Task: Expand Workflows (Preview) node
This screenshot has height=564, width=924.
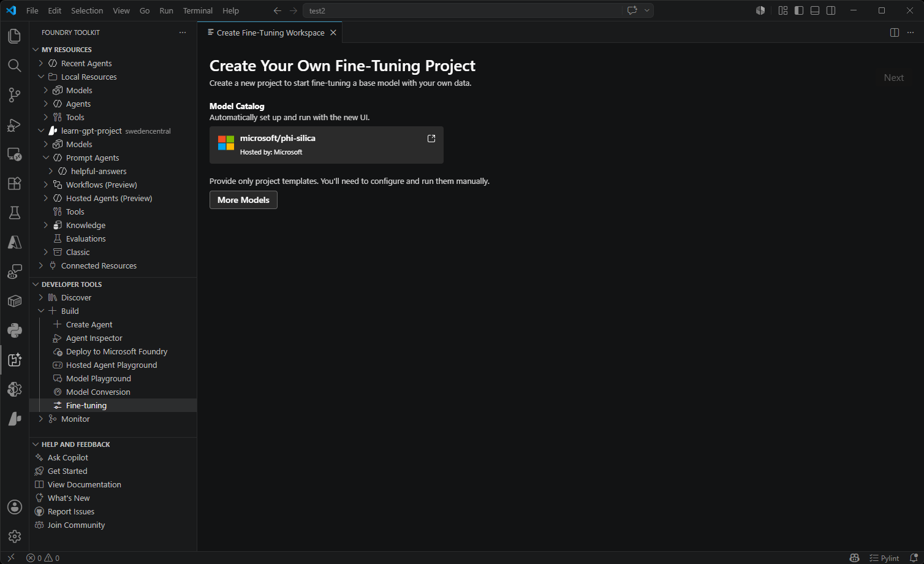Action: (45, 185)
